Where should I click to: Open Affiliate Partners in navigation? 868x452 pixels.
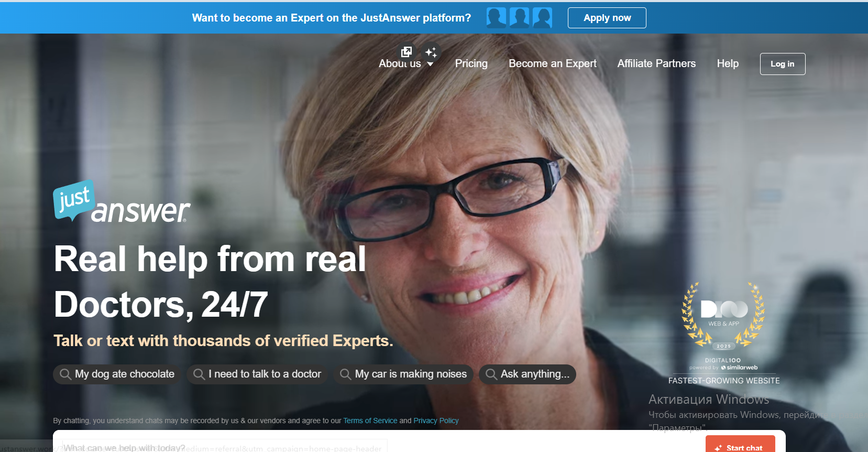(656, 63)
